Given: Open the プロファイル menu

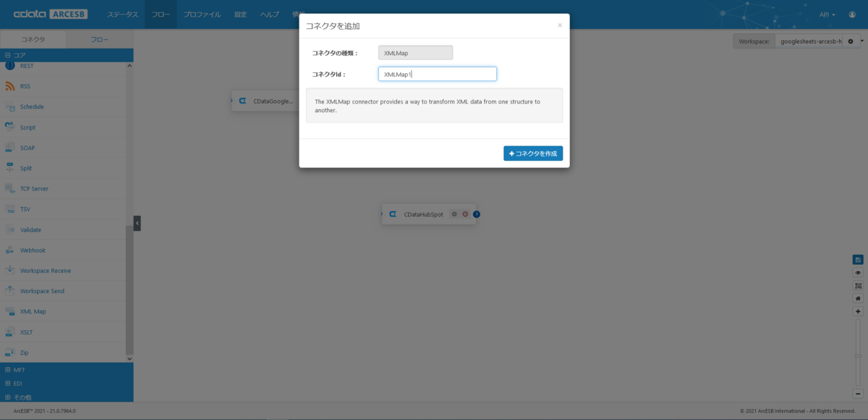Looking at the screenshot, I should click(x=203, y=14).
